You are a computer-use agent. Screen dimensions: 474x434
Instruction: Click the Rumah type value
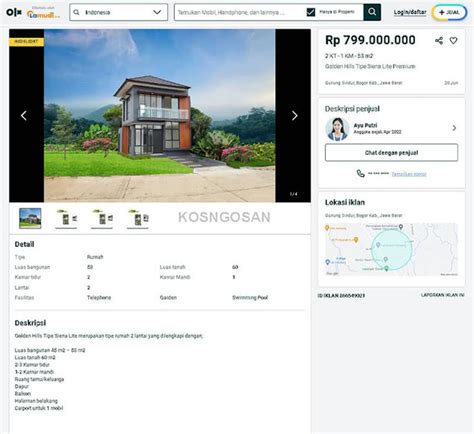point(95,257)
